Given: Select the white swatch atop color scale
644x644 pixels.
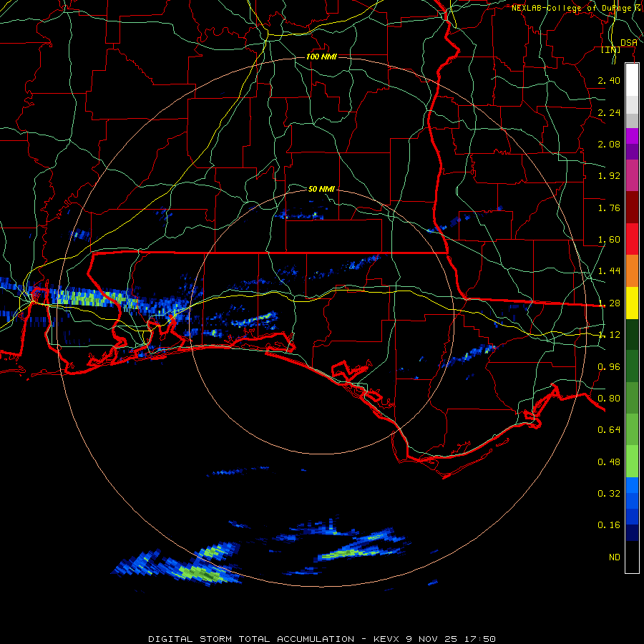Looking at the screenshot, I should 632,79.
